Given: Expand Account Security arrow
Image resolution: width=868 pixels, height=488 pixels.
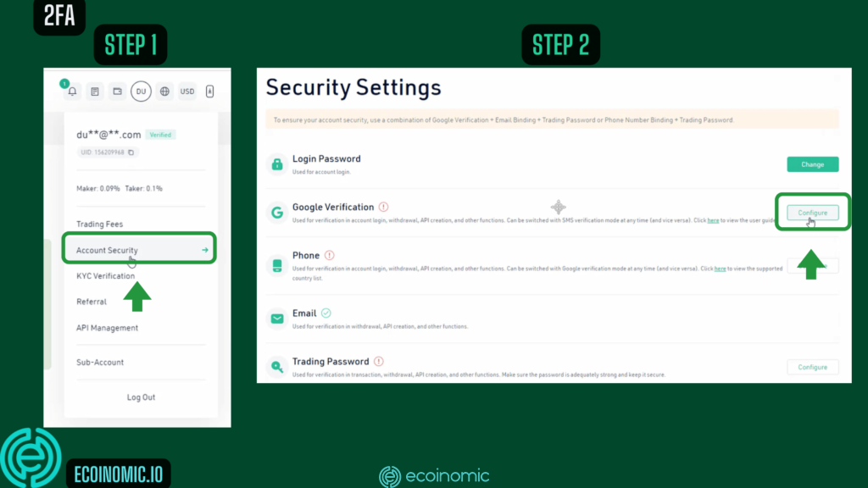Looking at the screenshot, I should pos(205,250).
